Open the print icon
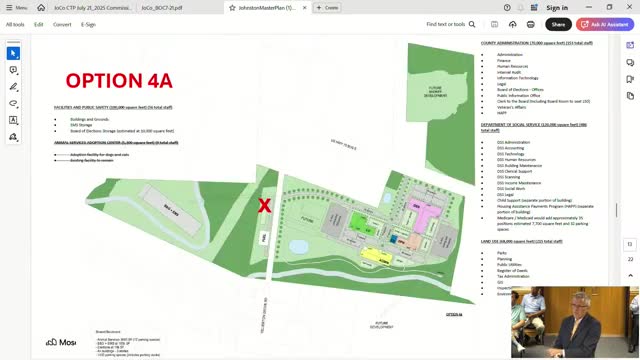640x360 pixels. tap(531, 24)
